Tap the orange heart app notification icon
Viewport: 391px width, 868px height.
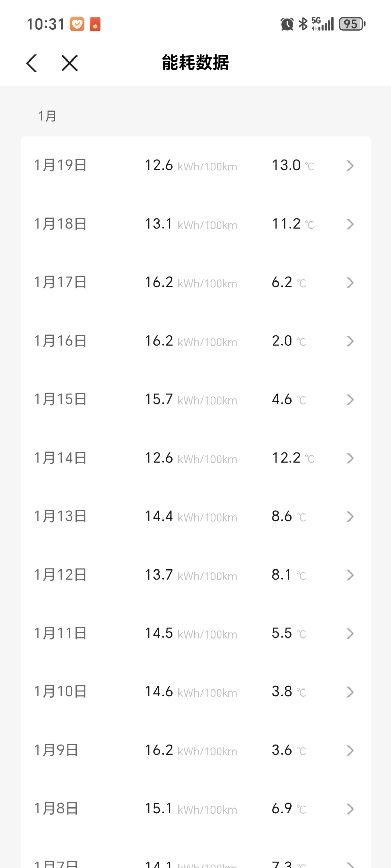[x=77, y=24]
